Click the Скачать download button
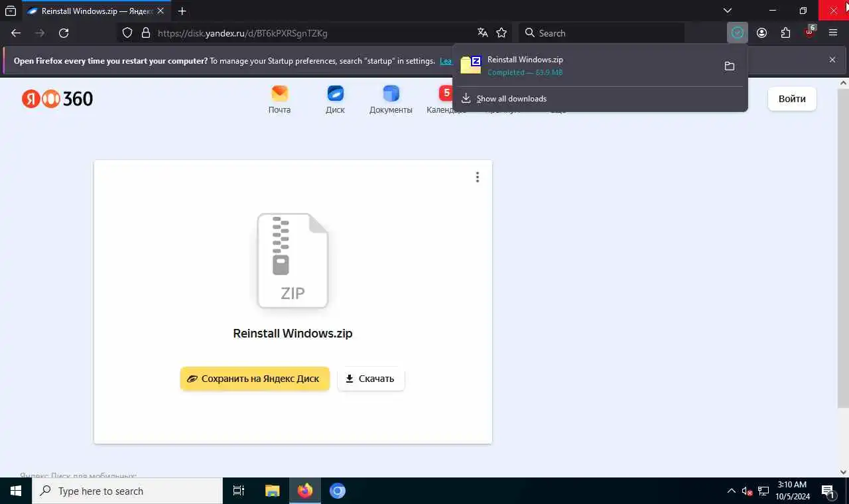 371,379
